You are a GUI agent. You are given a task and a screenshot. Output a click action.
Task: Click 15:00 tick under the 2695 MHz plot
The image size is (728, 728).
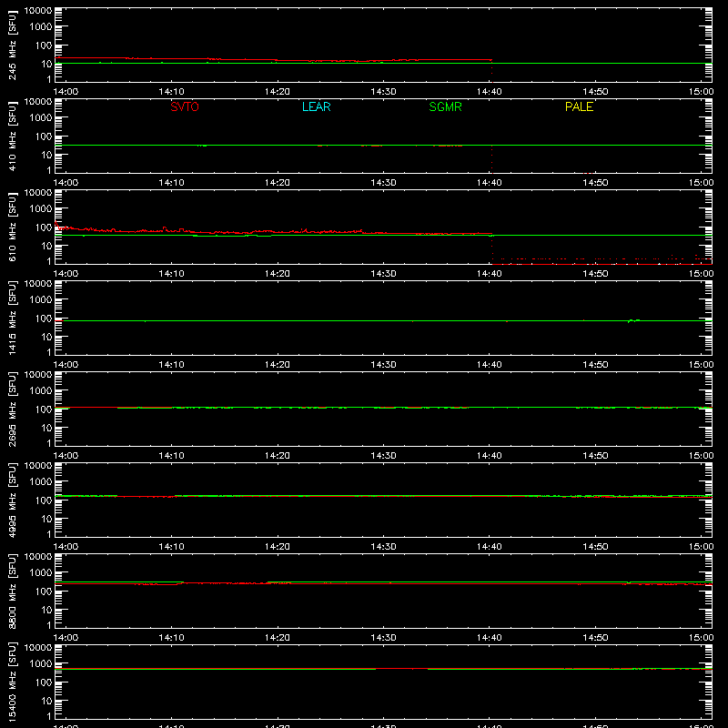tap(701, 456)
